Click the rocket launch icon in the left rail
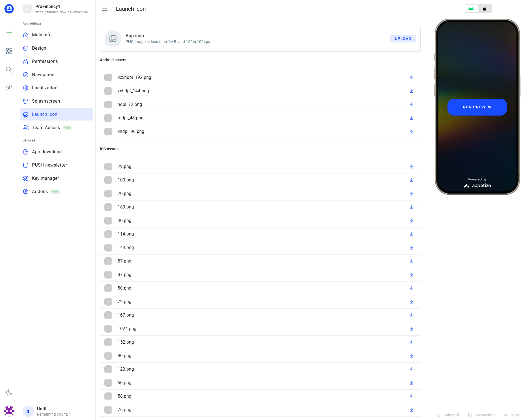The image size is (530, 420). coord(9,88)
